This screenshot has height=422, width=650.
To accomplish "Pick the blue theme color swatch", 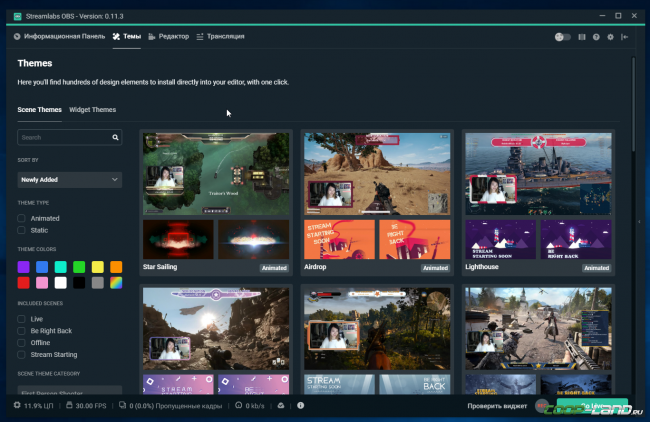I will 42,267.
